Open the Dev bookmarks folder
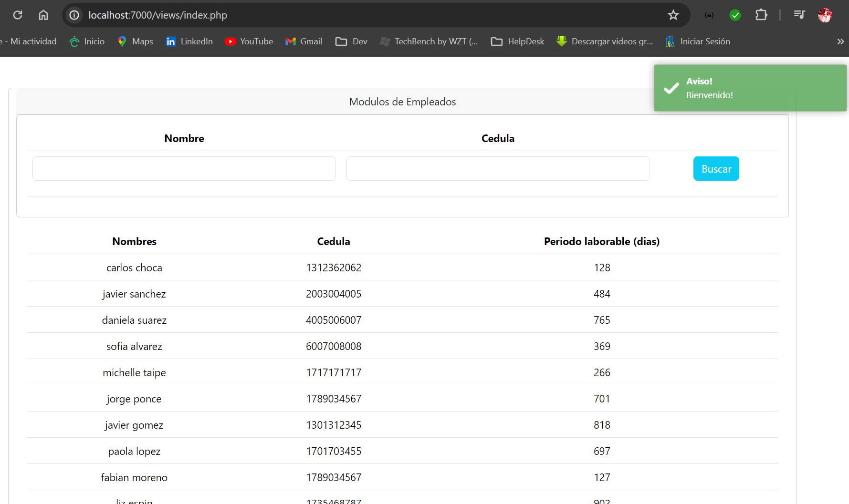Viewport: 849px width, 504px height. tap(351, 41)
